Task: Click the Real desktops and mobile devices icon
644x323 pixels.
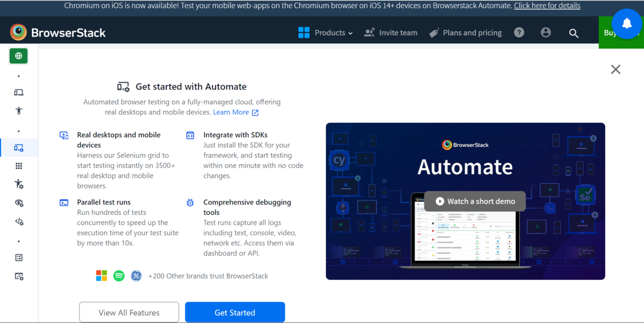Action: pos(64,136)
